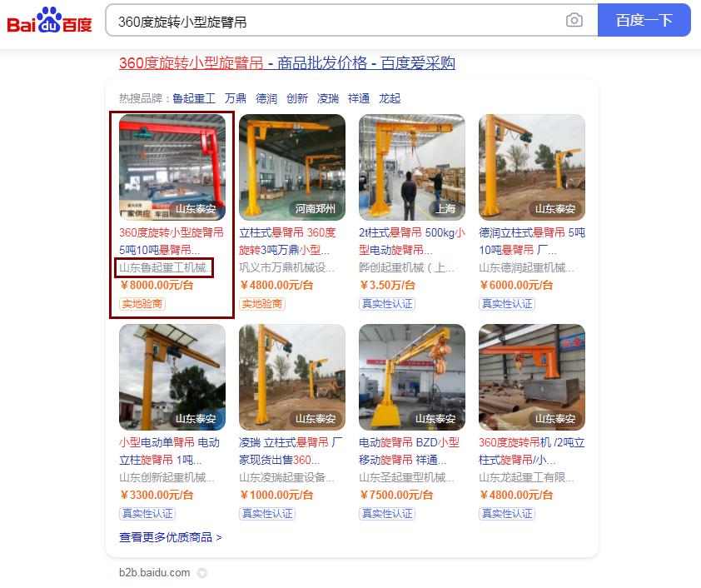
Task: Click the ¥1000.00元/台 price
Action: pyautogui.click(x=276, y=495)
